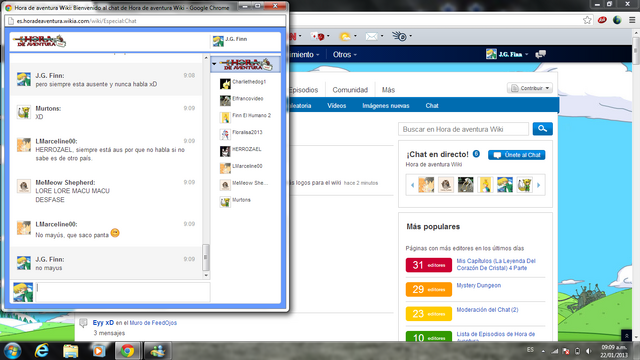The image size is (640, 360).
Task: Click the chat window address bar URL
Action: (76, 21)
